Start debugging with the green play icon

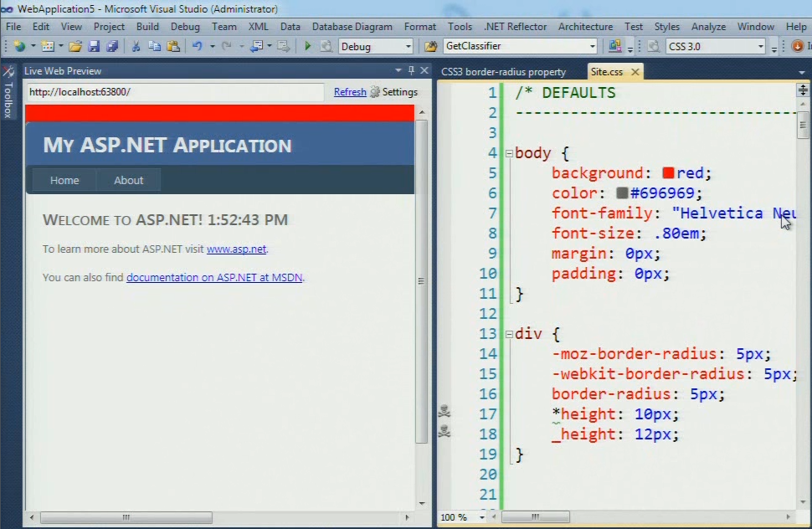click(307, 47)
